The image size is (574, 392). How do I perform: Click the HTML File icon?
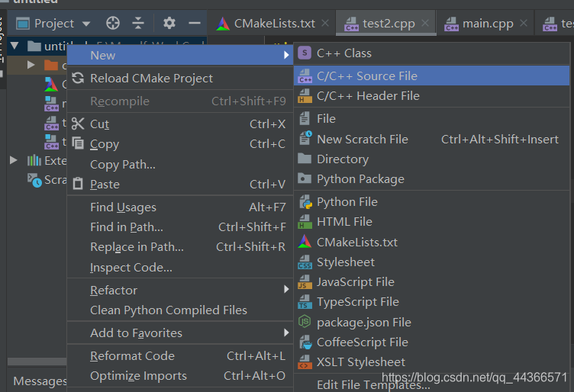305,222
